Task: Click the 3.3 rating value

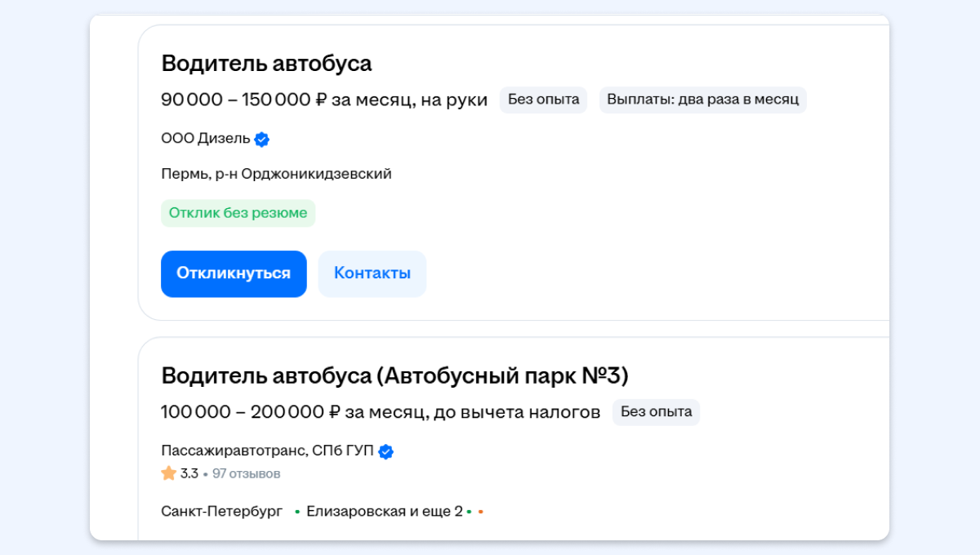Action: [x=189, y=473]
